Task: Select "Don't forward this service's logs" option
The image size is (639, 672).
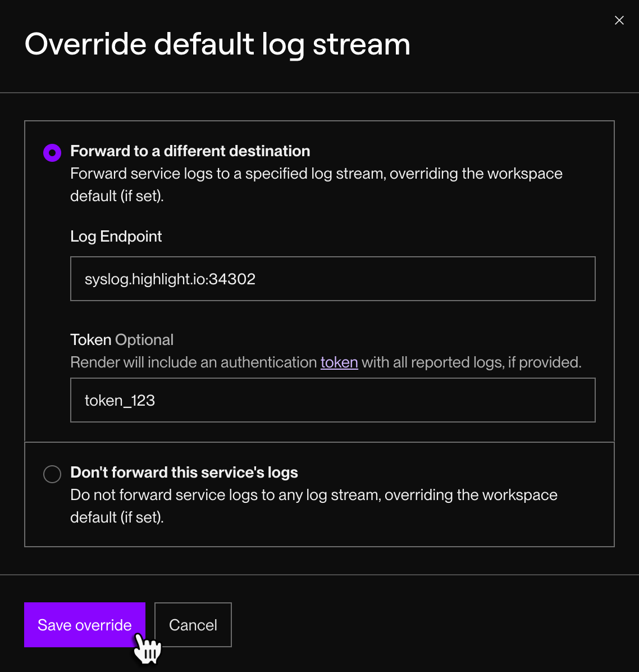Action: pyautogui.click(x=52, y=474)
